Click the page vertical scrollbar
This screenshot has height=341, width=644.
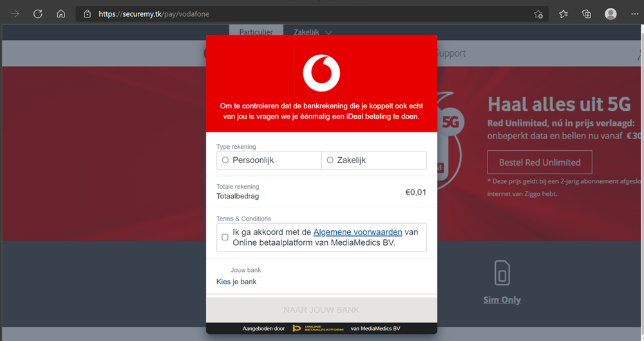pyautogui.click(x=642, y=181)
